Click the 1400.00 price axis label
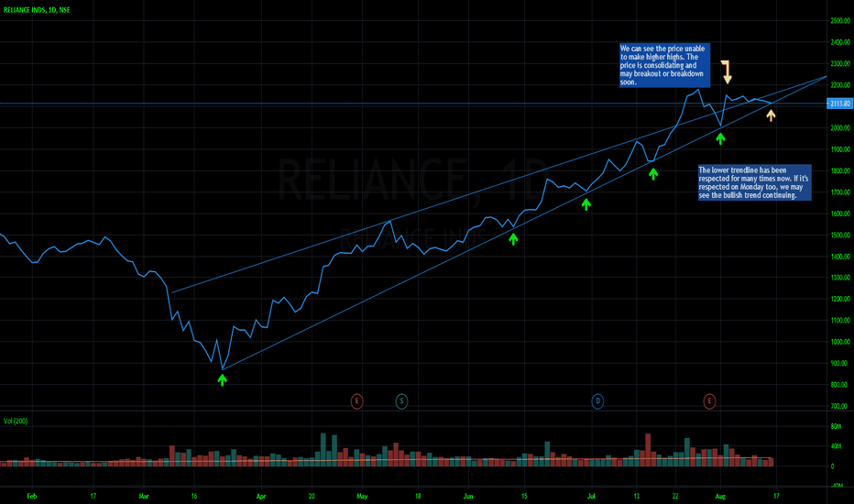 pyautogui.click(x=840, y=256)
